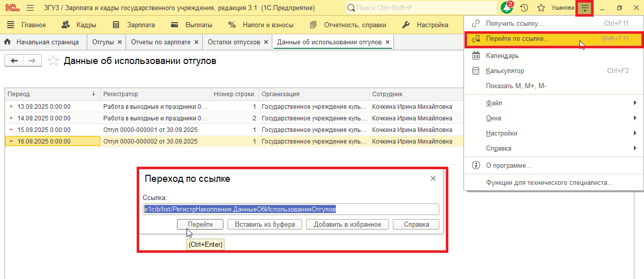Viewport: 644px width, 279px height.
Task: Open the Кадры section
Action: 79,25
